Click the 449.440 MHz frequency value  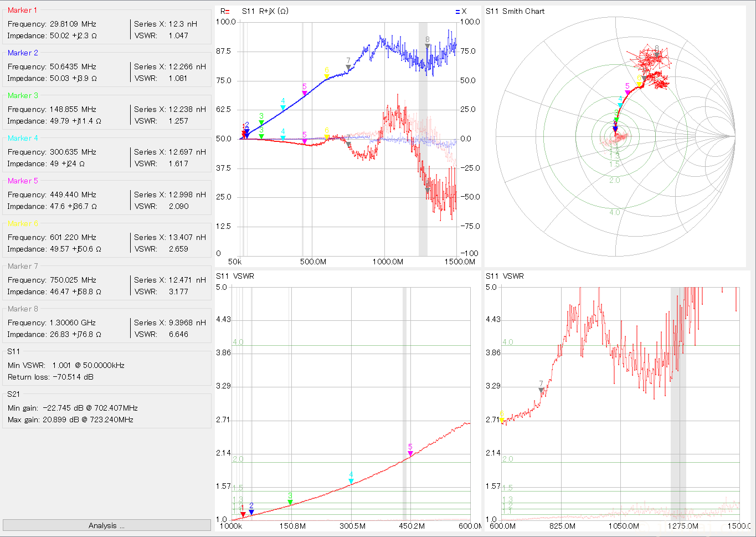[73, 195]
